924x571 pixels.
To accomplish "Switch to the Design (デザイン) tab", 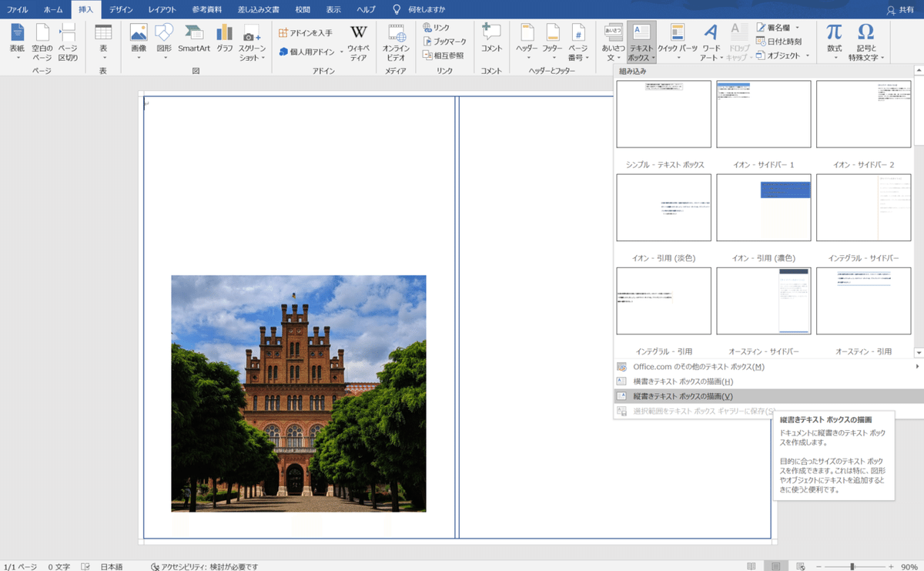I will [x=121, y=9].
